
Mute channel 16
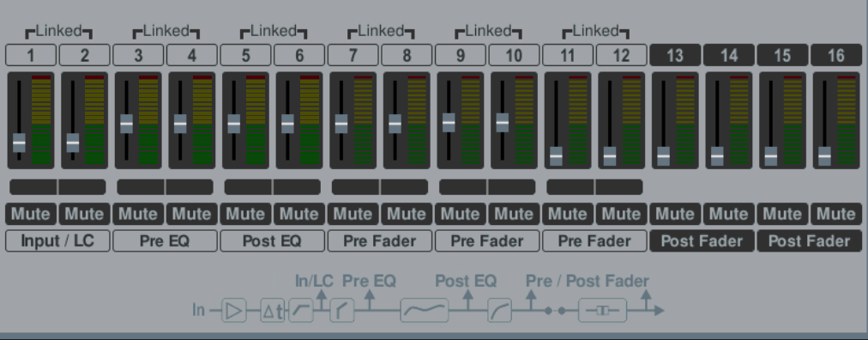(x=836, y=214)
